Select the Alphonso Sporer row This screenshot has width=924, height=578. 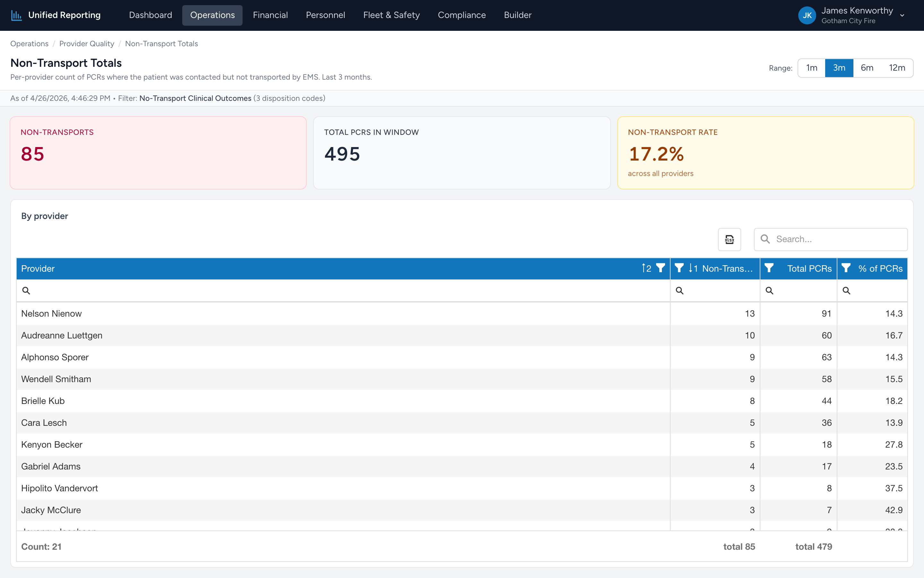[x=462, y=357]
